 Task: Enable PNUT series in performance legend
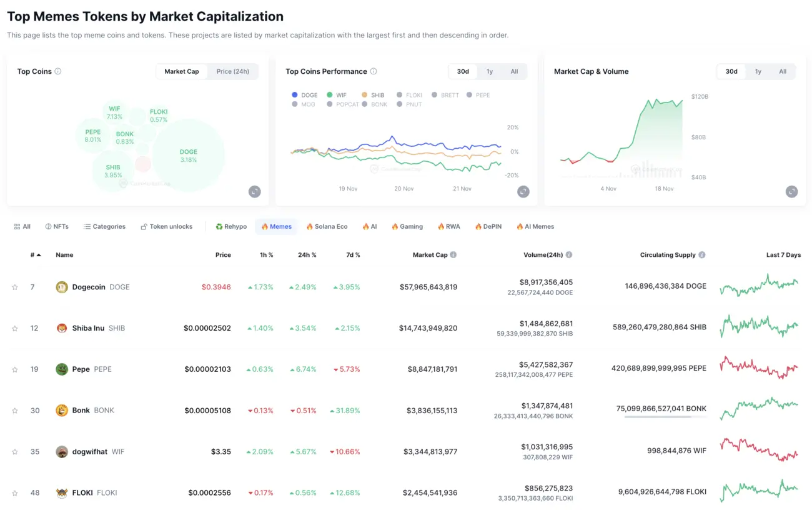(x=409, y=104)
